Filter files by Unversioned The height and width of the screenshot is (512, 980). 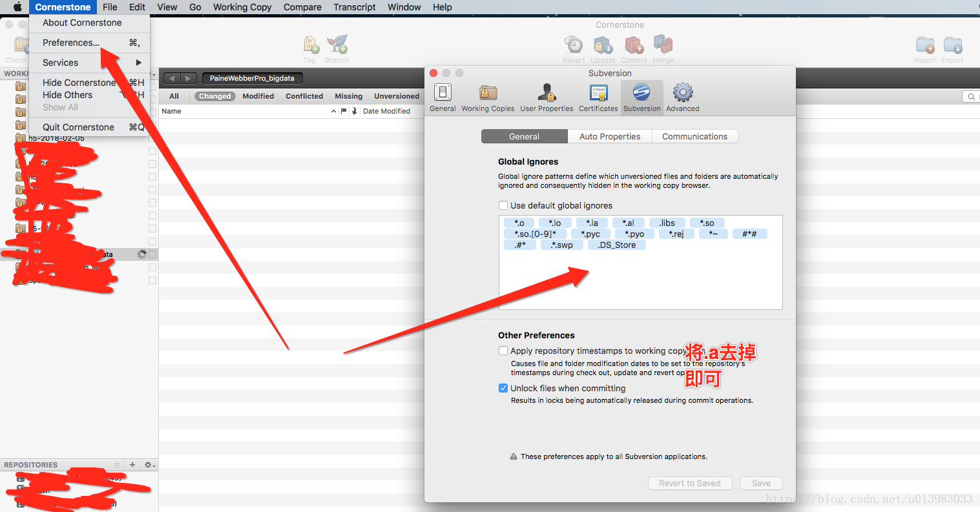coord(397,96)
